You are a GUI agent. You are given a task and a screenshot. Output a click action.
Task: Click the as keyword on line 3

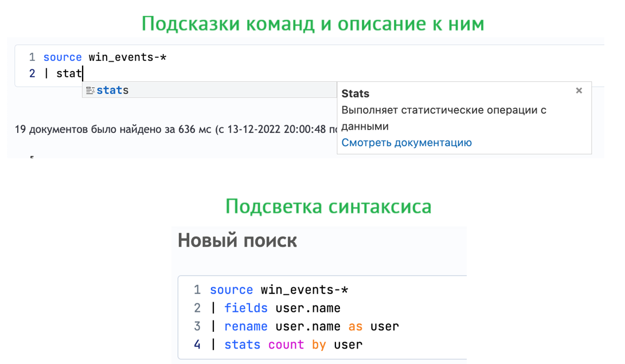pyautogui.click(x=355, y=326)
